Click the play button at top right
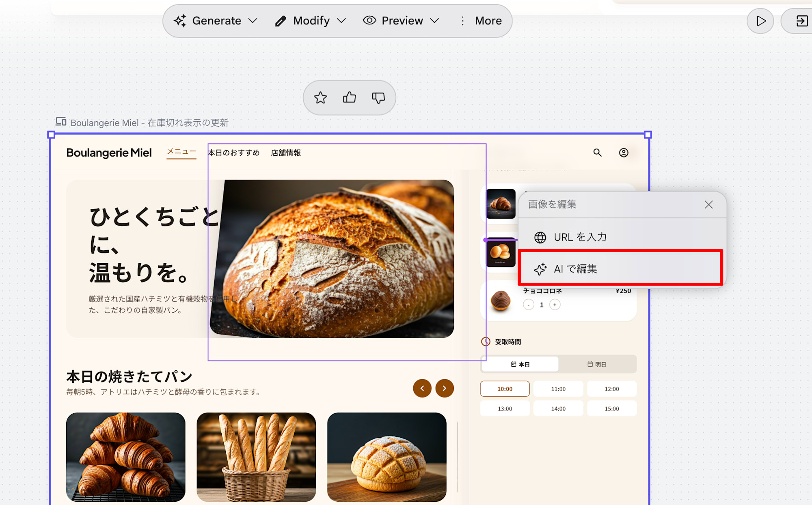Viewport: 812px width, 505px height. pos(760,21)
